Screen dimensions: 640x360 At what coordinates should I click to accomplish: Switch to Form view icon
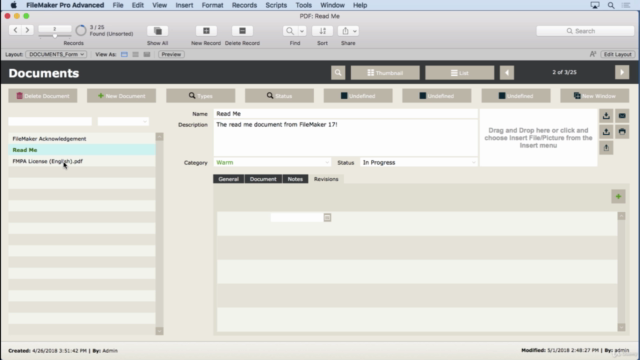coord(124,54)
